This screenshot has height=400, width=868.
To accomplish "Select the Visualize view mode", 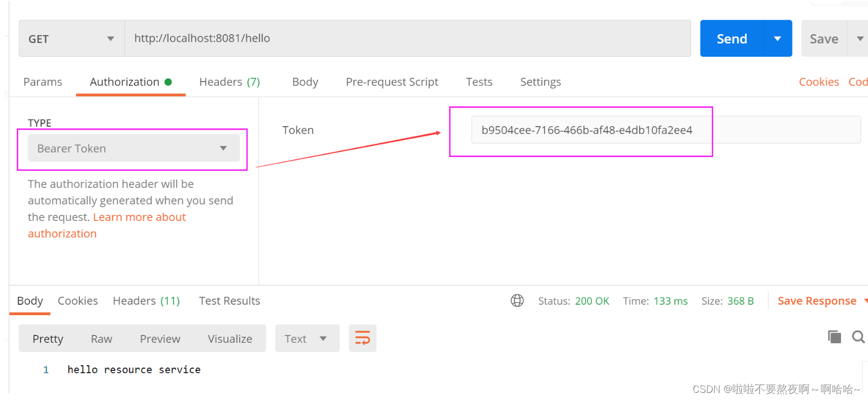I will 230,339.
